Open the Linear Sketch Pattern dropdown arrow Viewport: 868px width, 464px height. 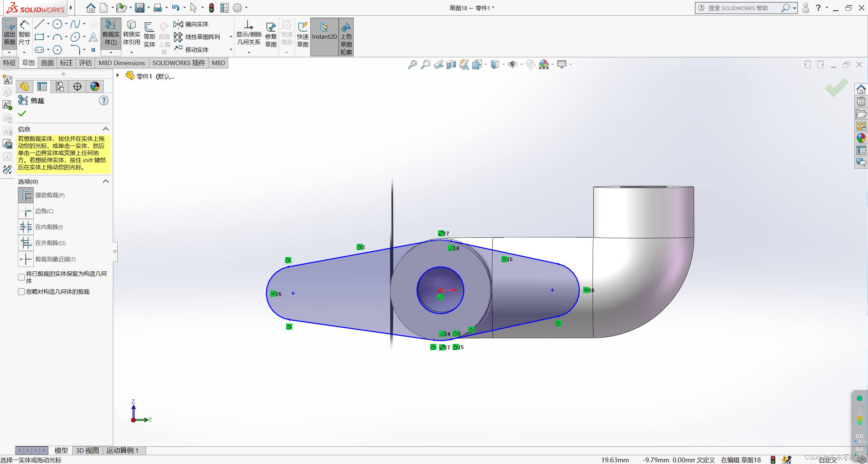pyautogui.click(x=231, y=37)
